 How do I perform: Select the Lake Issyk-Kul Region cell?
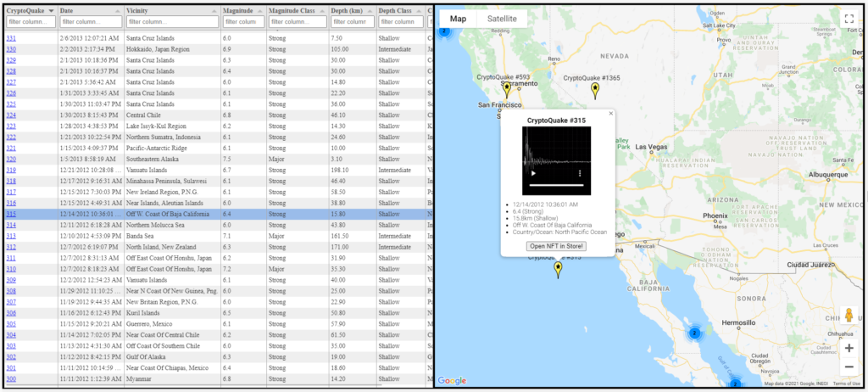pos(172,126)
